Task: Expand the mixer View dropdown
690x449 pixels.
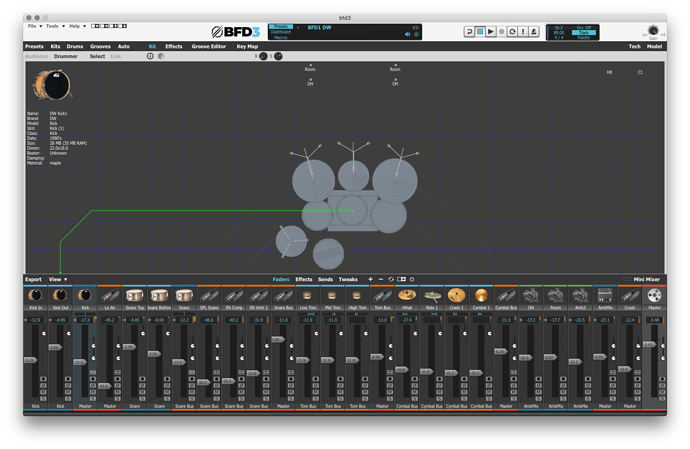Action: click(x=58, y=280)
